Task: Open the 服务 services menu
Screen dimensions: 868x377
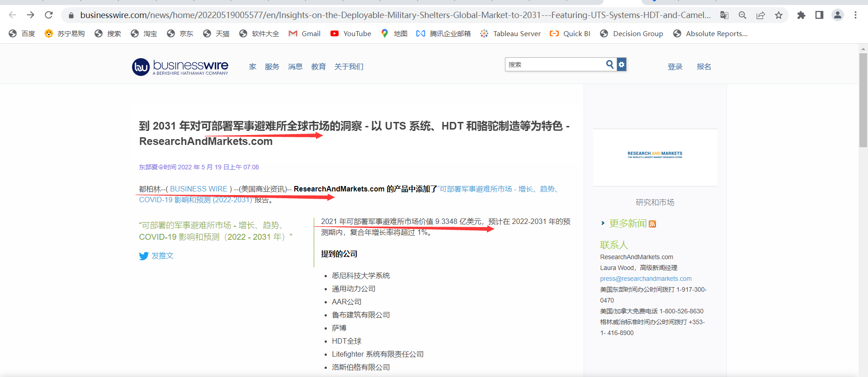Action: [272, 67]
